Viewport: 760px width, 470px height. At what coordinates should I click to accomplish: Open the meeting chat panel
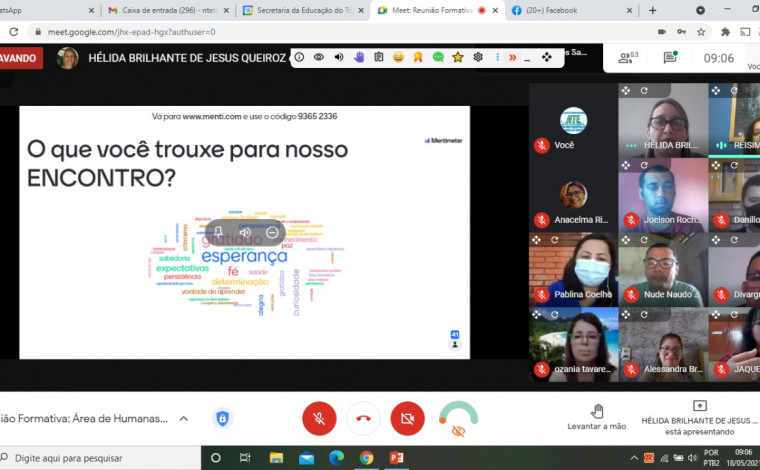670,58
